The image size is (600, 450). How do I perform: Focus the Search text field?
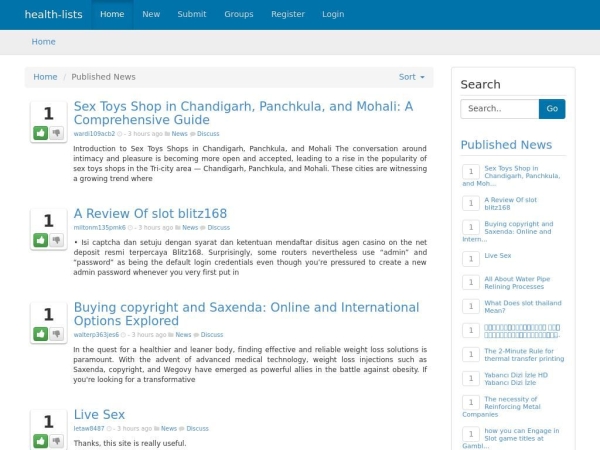coord(500,109)
